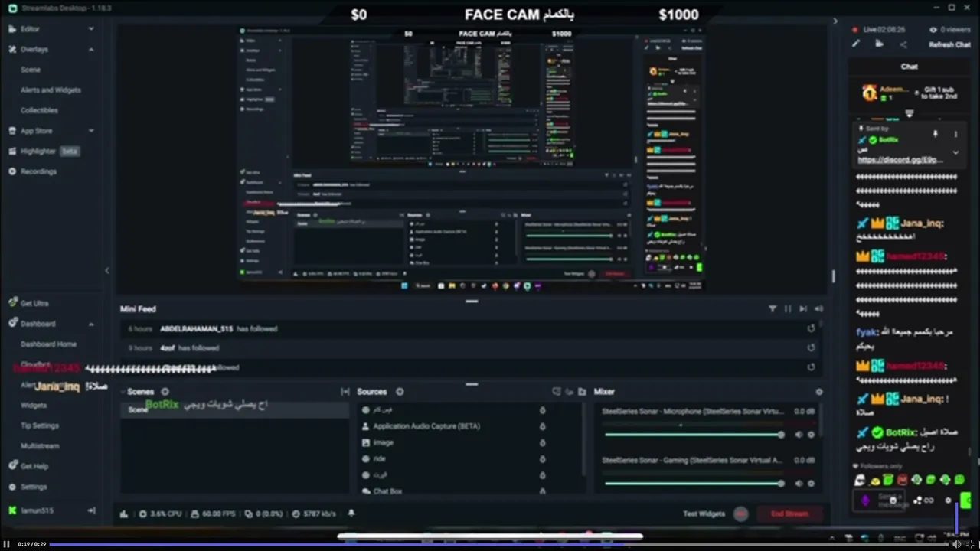Image resolution: width=980 pixels, height=551 pixels.
Task: Click the Test Widgets button
Action: [704, 514]
